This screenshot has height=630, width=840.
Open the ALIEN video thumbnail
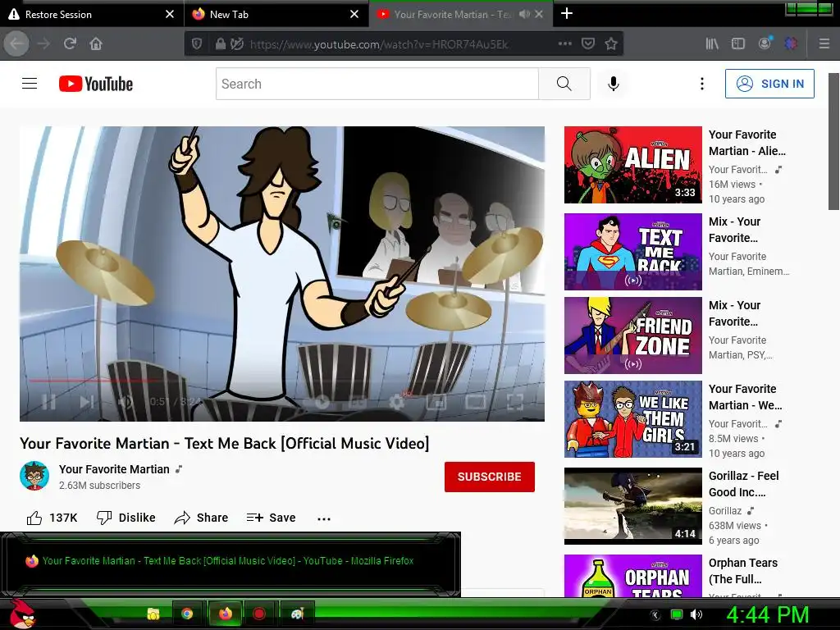[x=632, y=165]
